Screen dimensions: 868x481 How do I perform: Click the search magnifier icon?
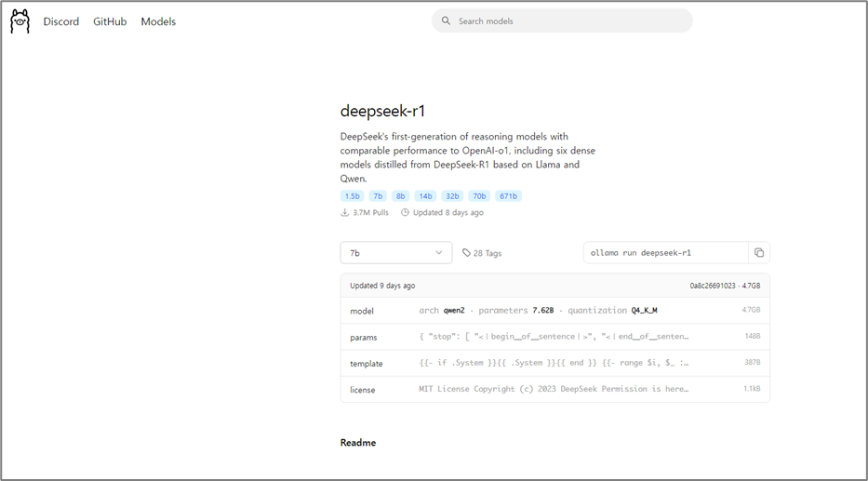coord(446,20)
